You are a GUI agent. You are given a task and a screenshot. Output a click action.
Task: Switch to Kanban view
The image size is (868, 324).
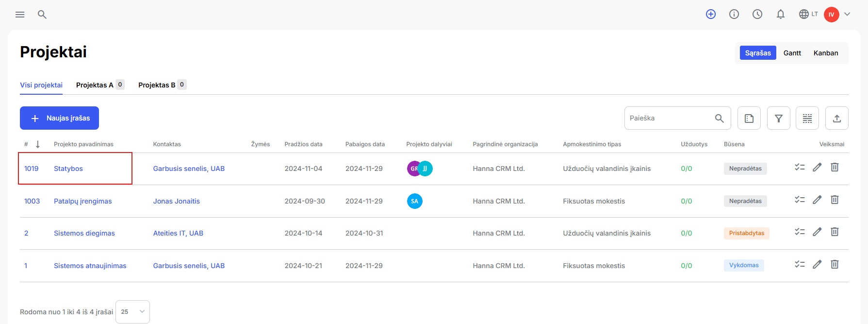coord(826,53)
